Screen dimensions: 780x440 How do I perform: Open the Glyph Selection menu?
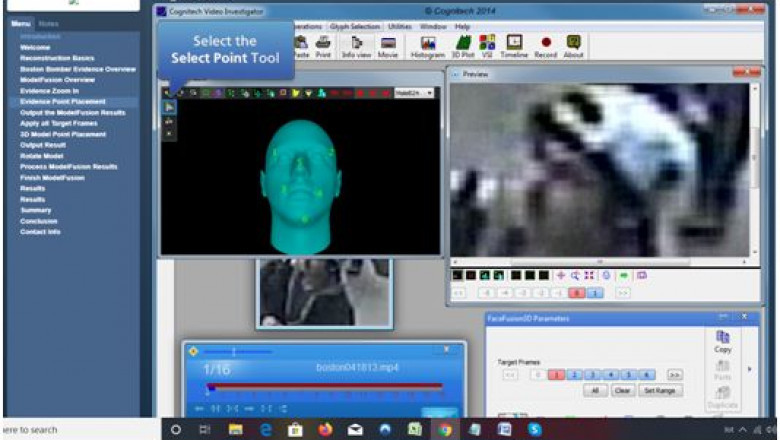355,26
